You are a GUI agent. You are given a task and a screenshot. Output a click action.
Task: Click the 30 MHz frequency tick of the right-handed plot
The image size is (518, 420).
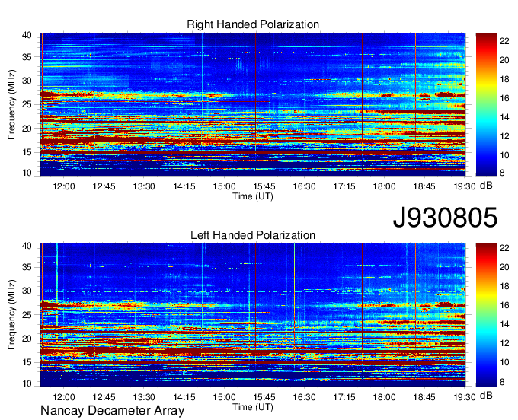click(x=27, y=81)
